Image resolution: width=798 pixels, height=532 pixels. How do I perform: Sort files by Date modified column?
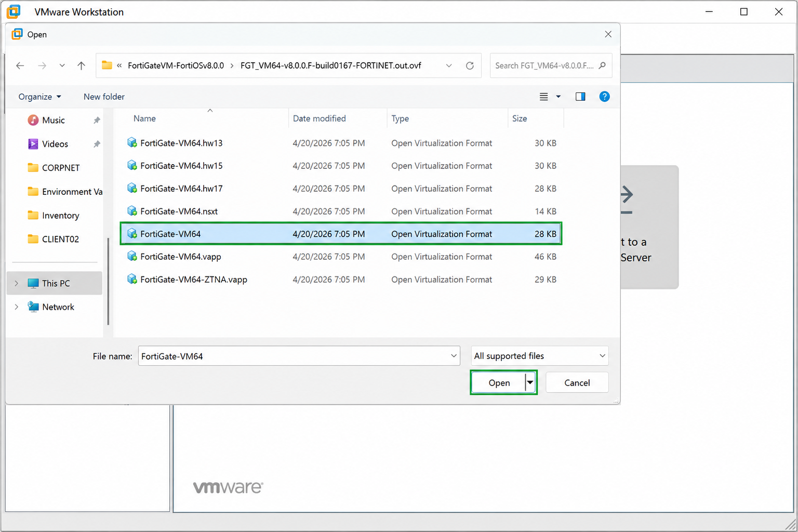(319, 118)
